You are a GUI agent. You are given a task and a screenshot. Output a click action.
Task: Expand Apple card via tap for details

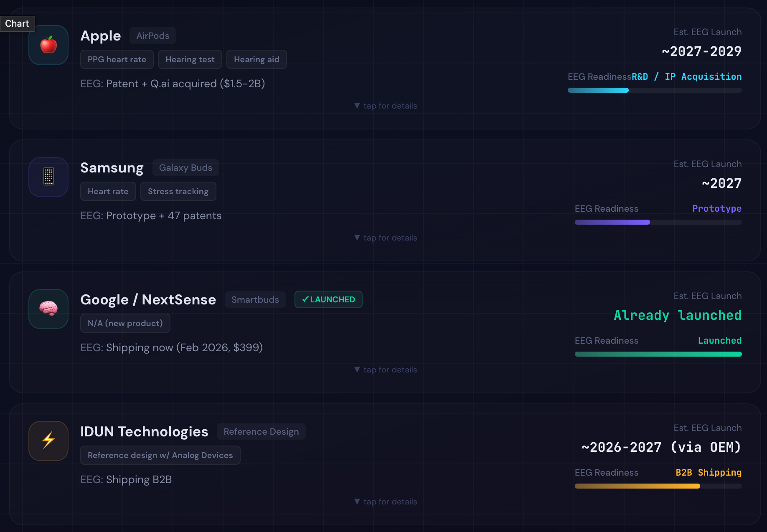[x=386, y=106]
